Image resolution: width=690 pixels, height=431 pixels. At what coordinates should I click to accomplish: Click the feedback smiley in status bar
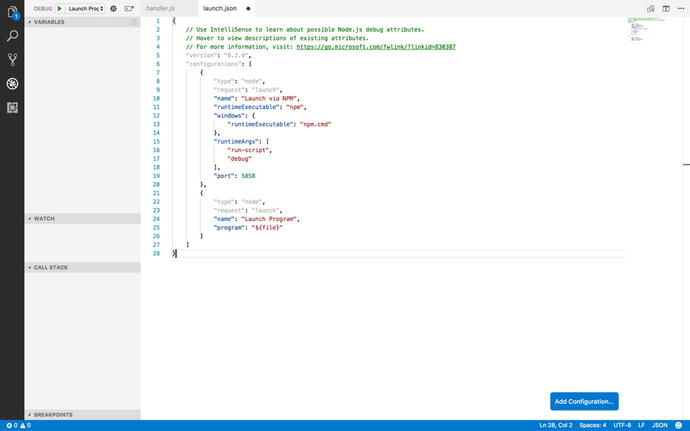pos(678,425)
